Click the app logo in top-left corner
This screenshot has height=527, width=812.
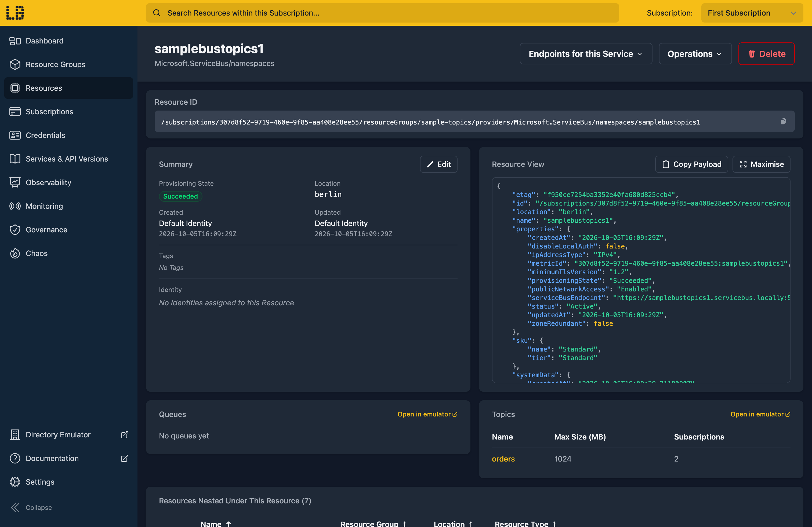pos(15,13)
